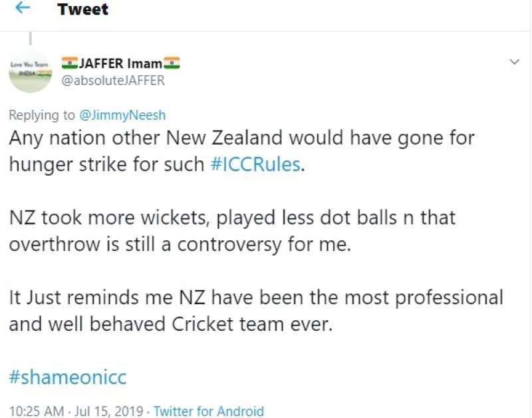The height and width of the screenshot is (418, 532).
Task: Click the 'overthrow is still a controversy' line
Action: click(x=178, y=244)
